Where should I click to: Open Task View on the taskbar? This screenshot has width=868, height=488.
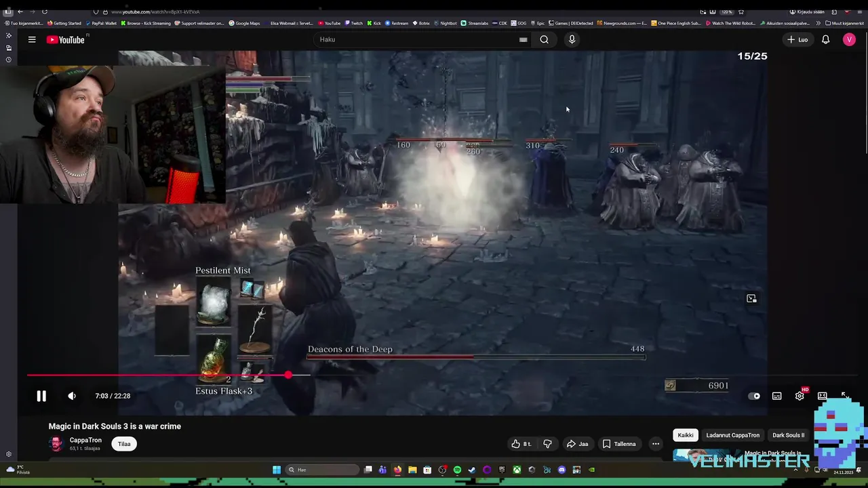368,470
